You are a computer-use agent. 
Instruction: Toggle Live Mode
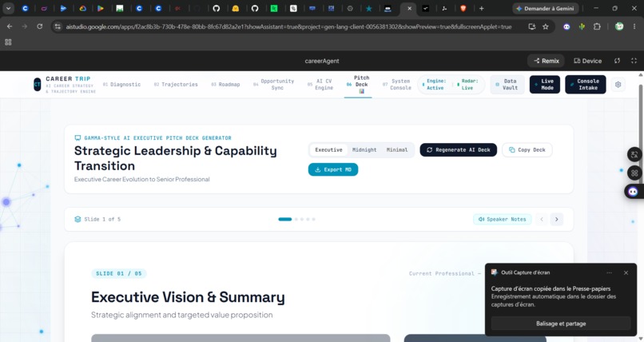coord(545,85)
